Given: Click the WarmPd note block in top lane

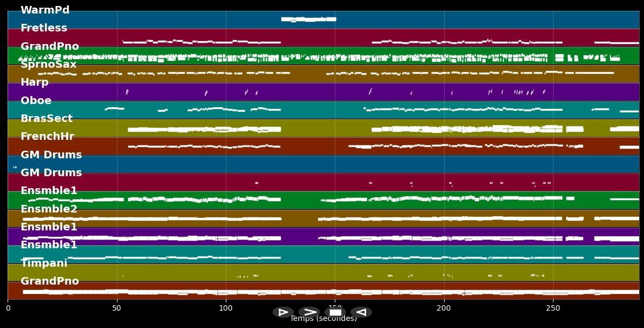Looking at the screenshot, I should (x=308, y=19).
